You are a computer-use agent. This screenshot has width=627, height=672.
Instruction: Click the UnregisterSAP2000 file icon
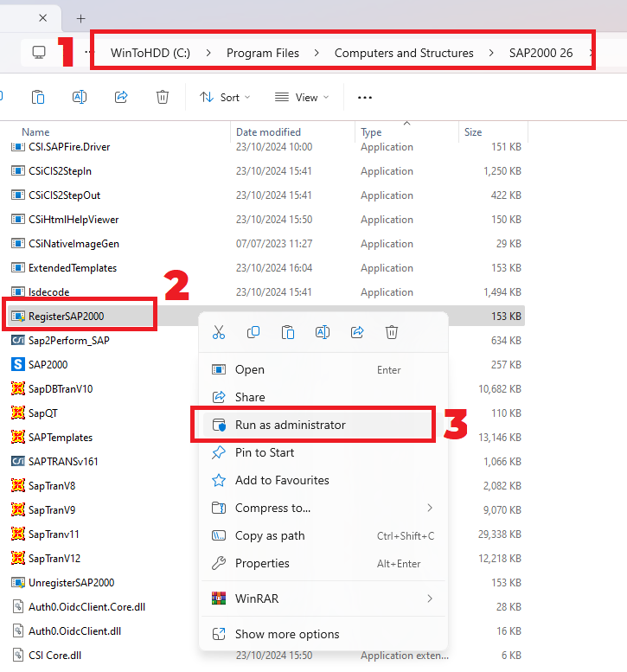[17, 583]
